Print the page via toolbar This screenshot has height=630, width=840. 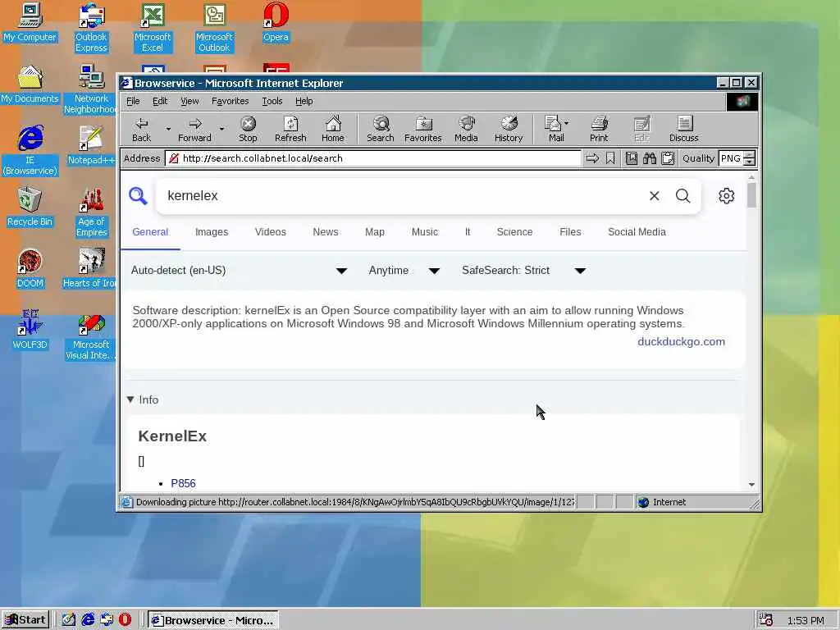[599, 129]
